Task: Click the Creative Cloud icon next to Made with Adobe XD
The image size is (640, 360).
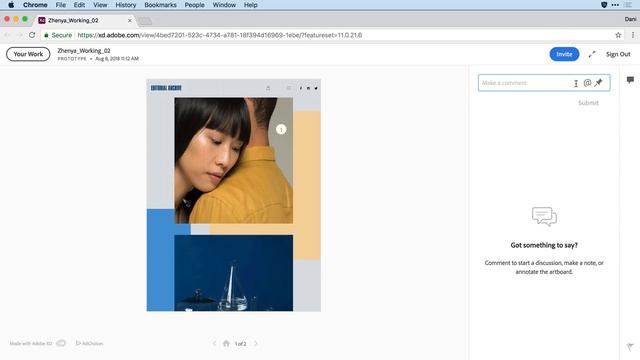Action: pos(61,343)
